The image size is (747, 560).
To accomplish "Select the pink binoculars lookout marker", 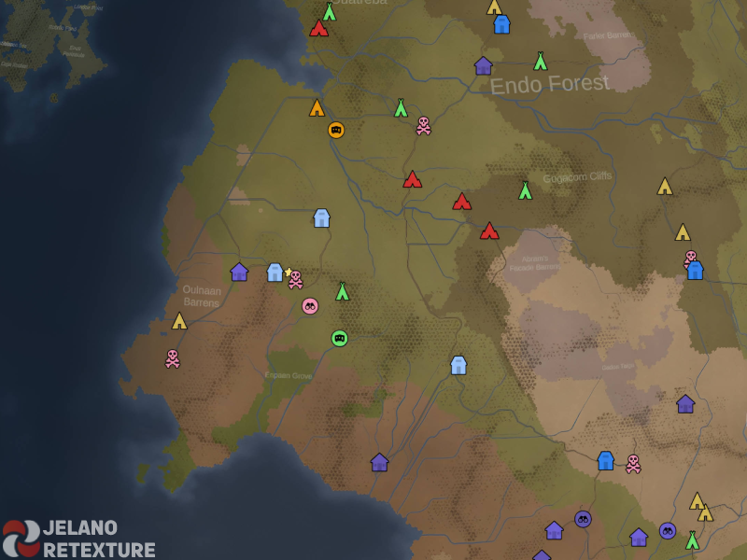I will click(x=310, y=306).
